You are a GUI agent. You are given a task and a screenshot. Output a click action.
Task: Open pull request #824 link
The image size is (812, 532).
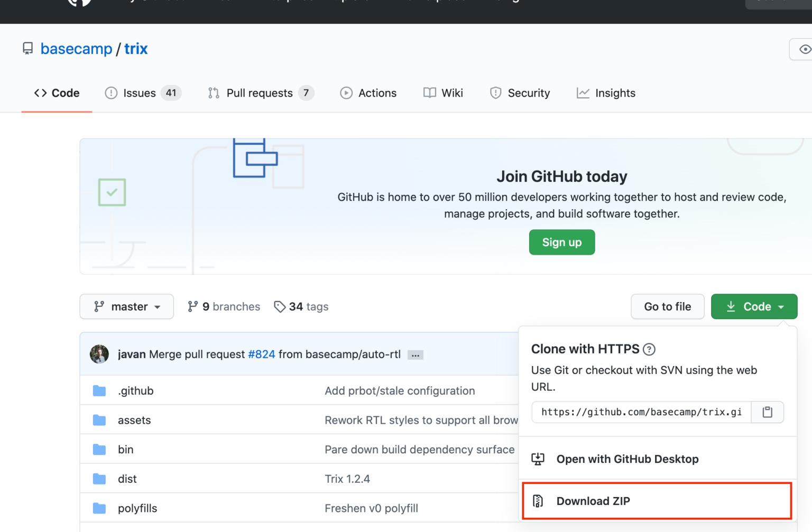[x=262, y=354]
